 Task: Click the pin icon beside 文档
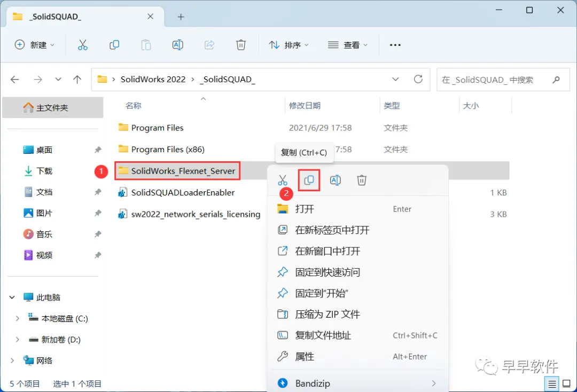click(x=98, y=192)
